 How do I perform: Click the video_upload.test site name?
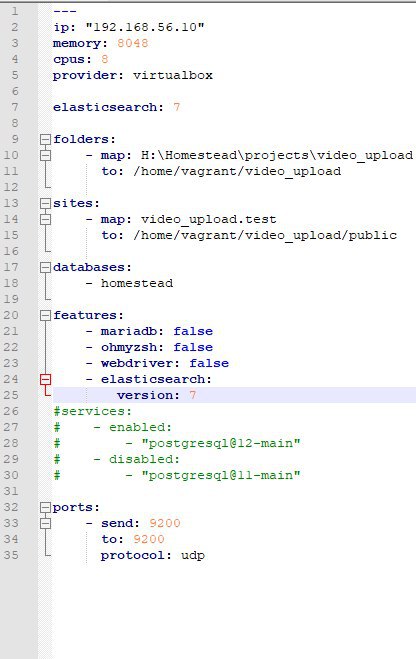click(x=208, y=219)
